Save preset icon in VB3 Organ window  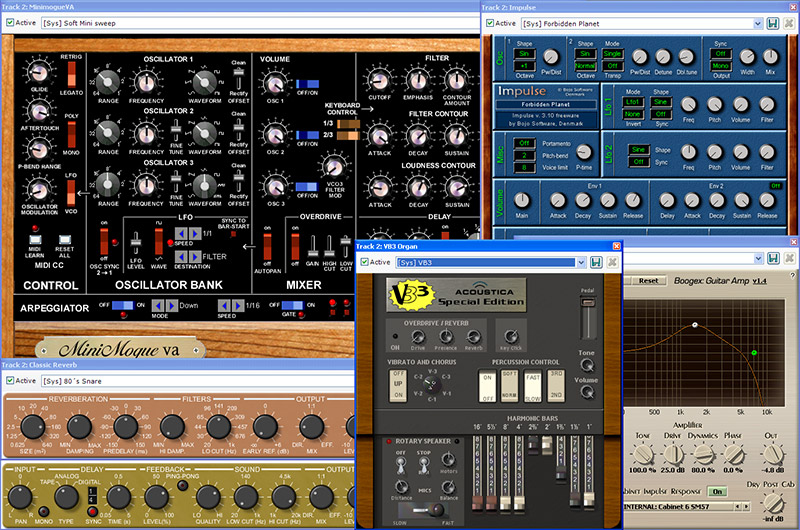point(596,262)
